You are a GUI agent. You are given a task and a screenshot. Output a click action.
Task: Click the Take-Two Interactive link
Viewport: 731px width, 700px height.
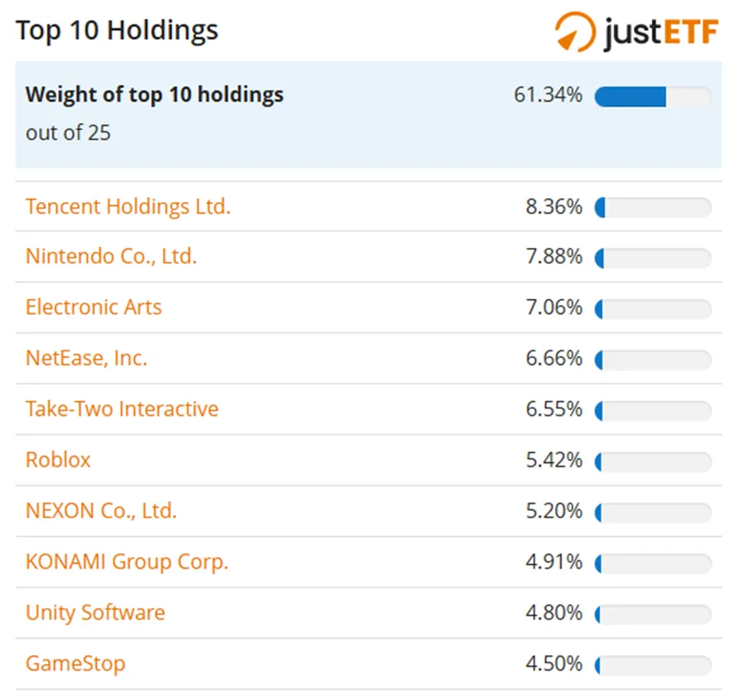coord(122,409)
